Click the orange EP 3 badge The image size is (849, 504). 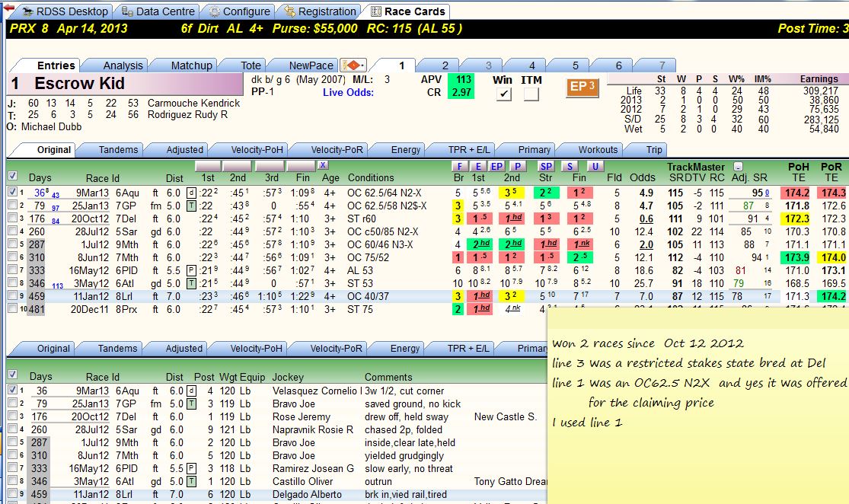coord(582,87)
